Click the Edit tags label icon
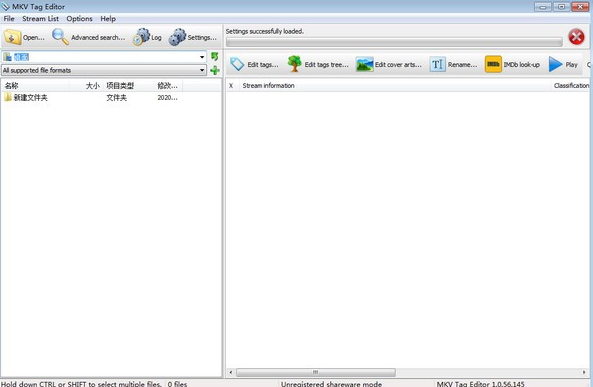593x387 pixels. [254, 65]
